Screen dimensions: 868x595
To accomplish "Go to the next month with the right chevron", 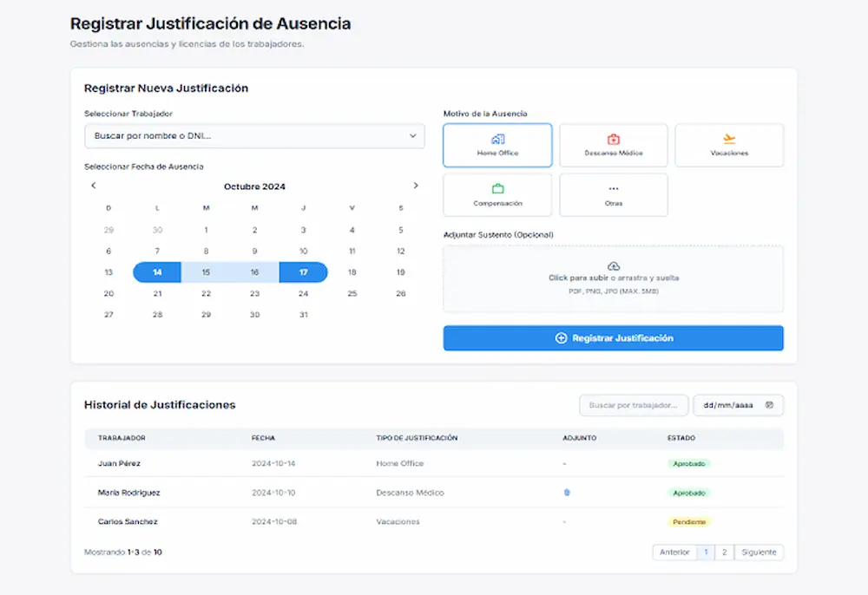I will pyautogui.click(x=416, y=185).
